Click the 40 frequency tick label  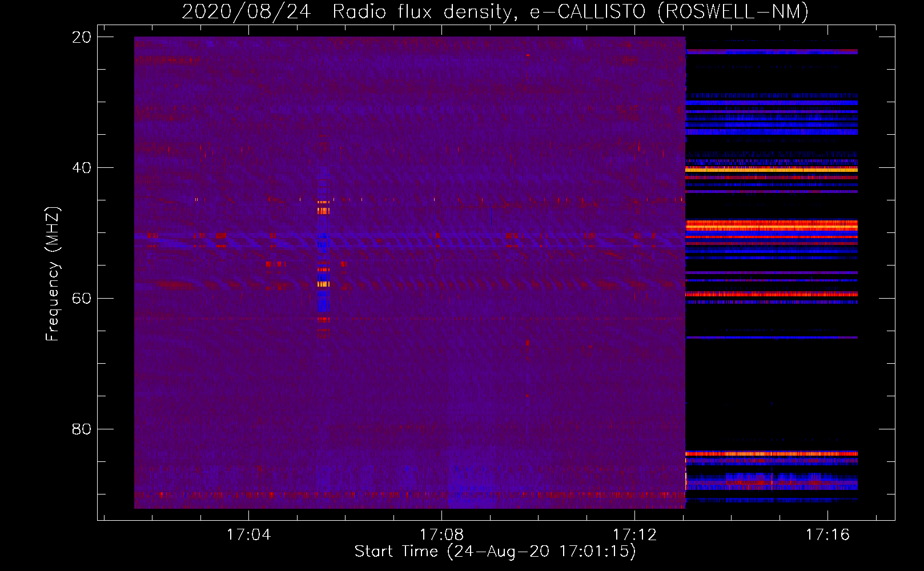point(82,168)
